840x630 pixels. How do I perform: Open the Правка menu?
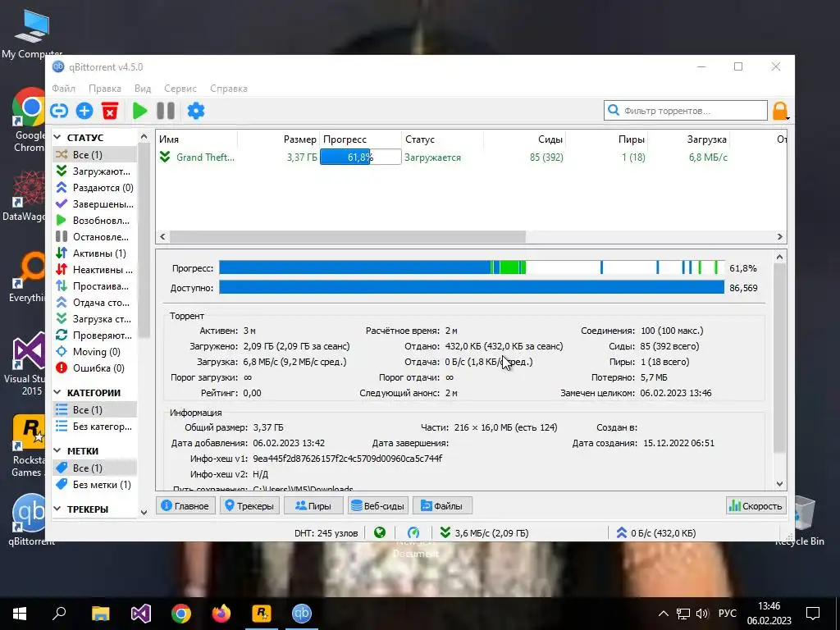[104, 89]
